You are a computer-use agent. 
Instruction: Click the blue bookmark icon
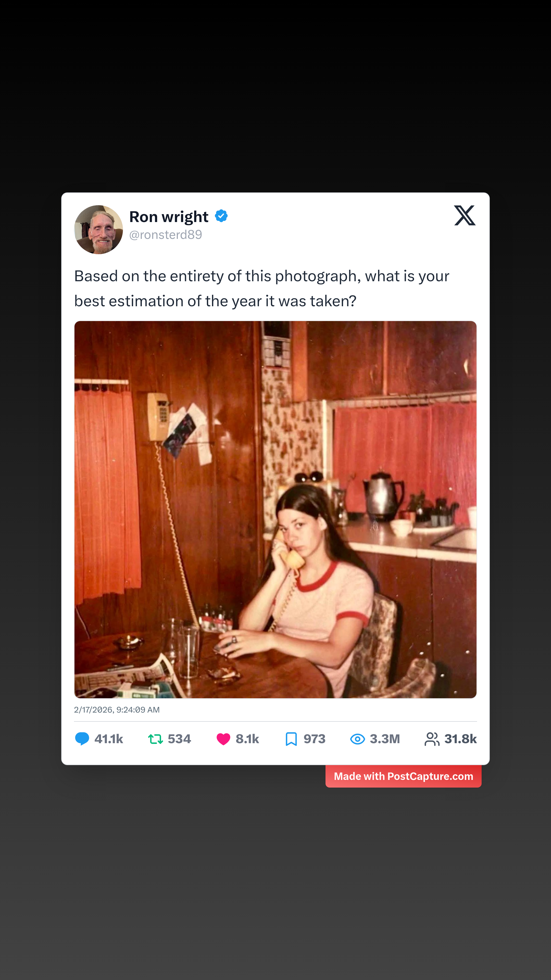(x=291, y=739)
